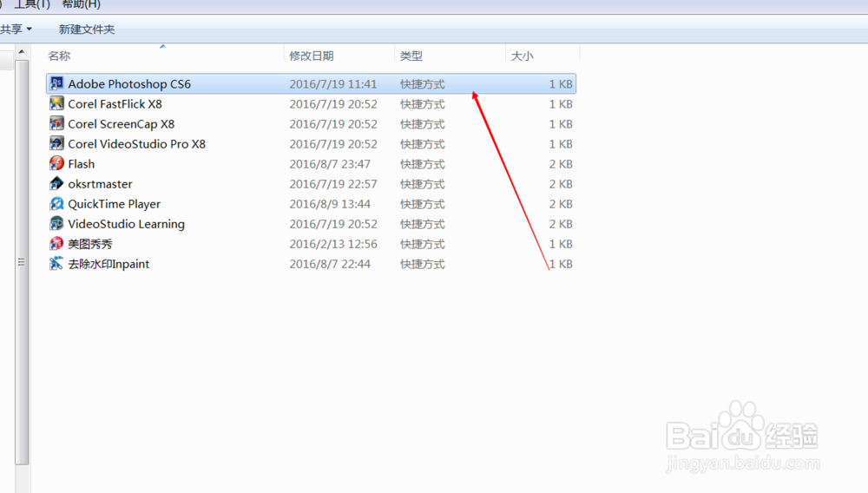The image size is (868, 493).
Task: Select the QuickTime Player file name
Action: (x=114, y=204)
